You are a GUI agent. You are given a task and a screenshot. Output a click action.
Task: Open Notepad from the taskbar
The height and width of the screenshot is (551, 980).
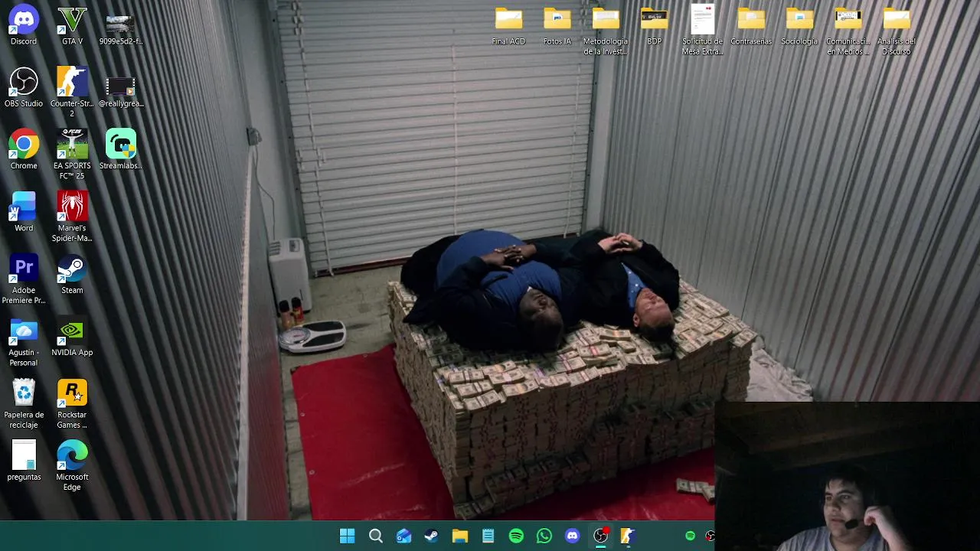tap(488, 536)
